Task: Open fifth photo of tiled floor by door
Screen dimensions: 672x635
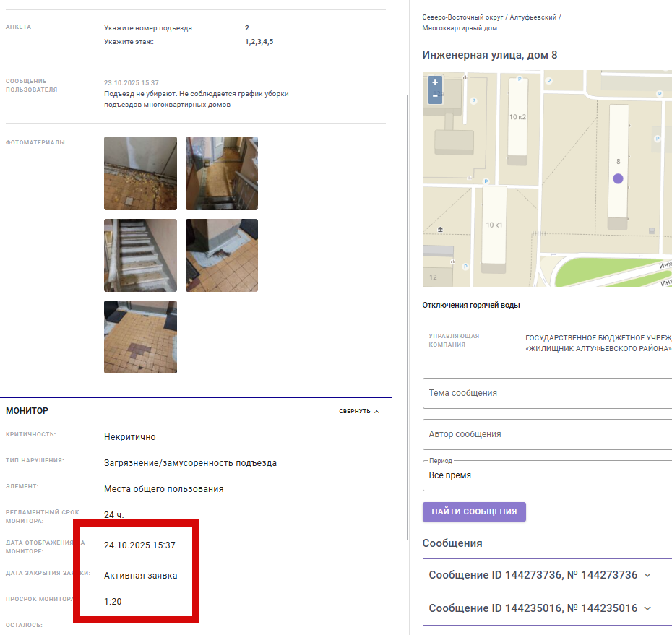Action: pyautogui.click(x=141, y=337)
